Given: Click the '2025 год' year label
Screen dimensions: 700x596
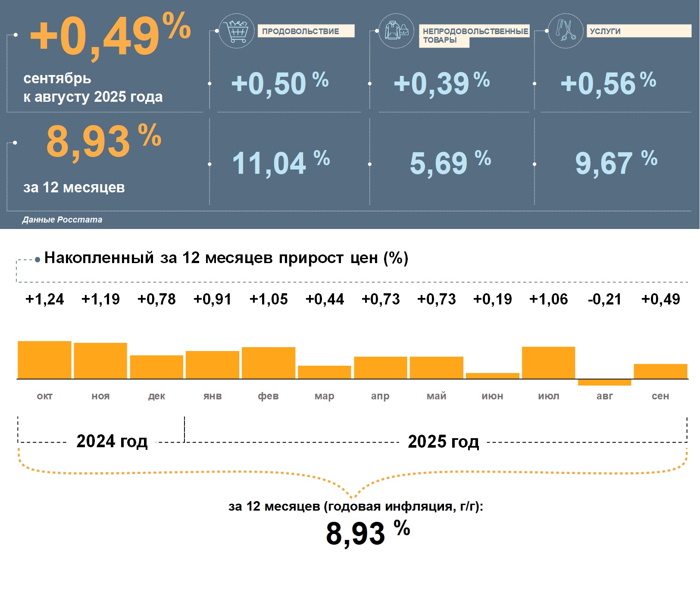Looking at the screenshot, I should (x=443, y=441).
